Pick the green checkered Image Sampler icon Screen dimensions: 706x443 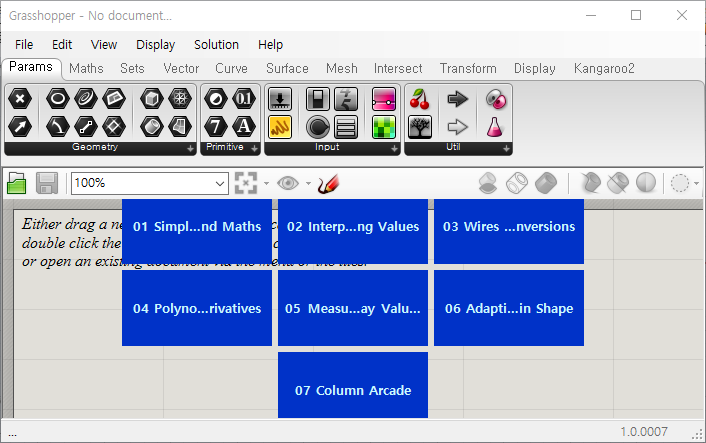(384, 127)
